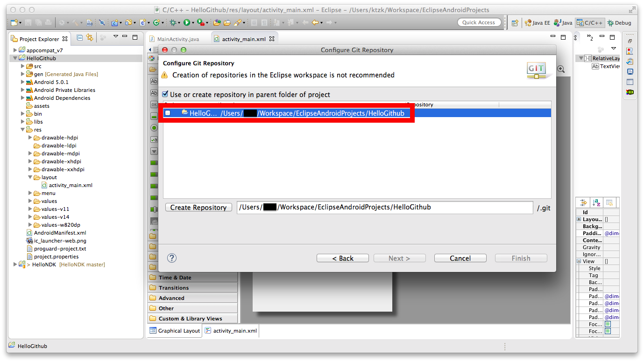Click the alphabetical sort icon in Properties
This screenshot has height=362, width=644.
[596, 202]
